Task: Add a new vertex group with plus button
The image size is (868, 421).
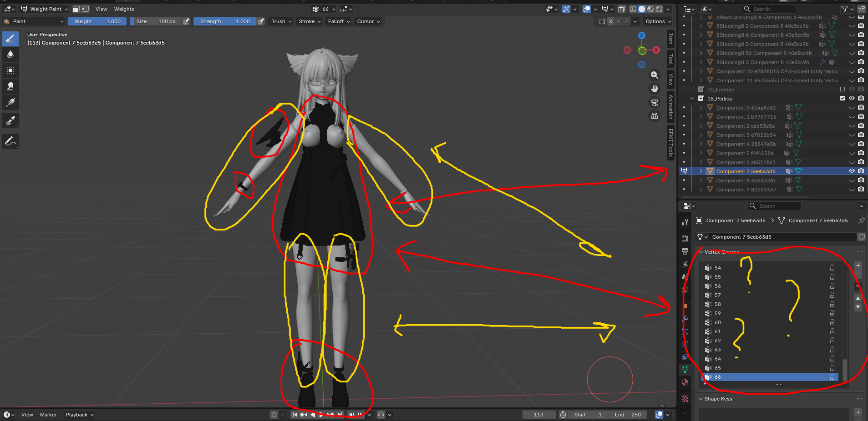Action: [x=858, y=266]
